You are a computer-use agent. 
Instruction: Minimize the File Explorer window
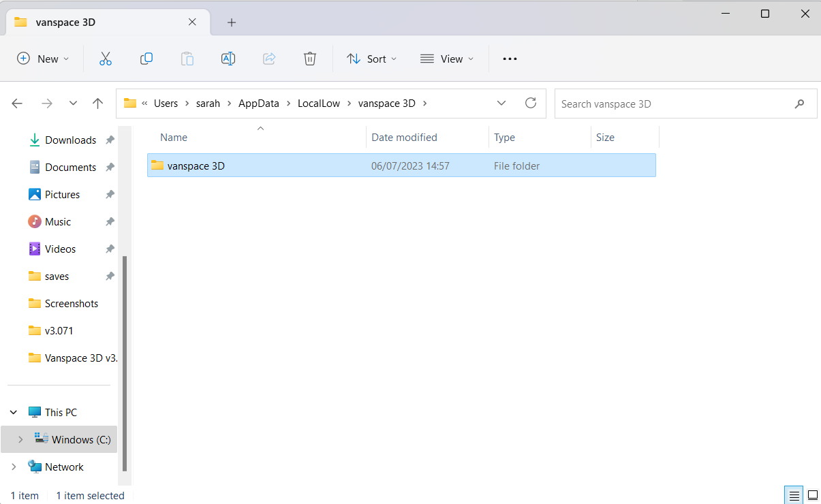[726, 14]
